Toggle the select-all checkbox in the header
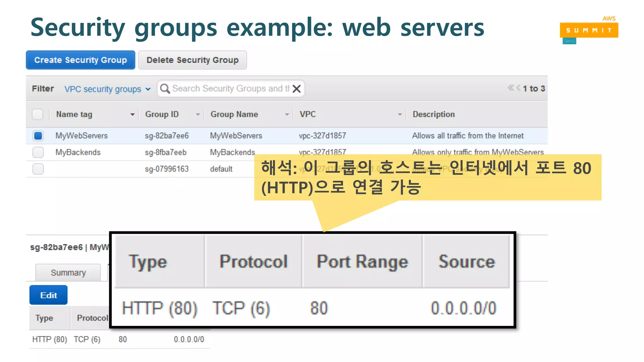This screenshot has width=644, height=362. 38,114
